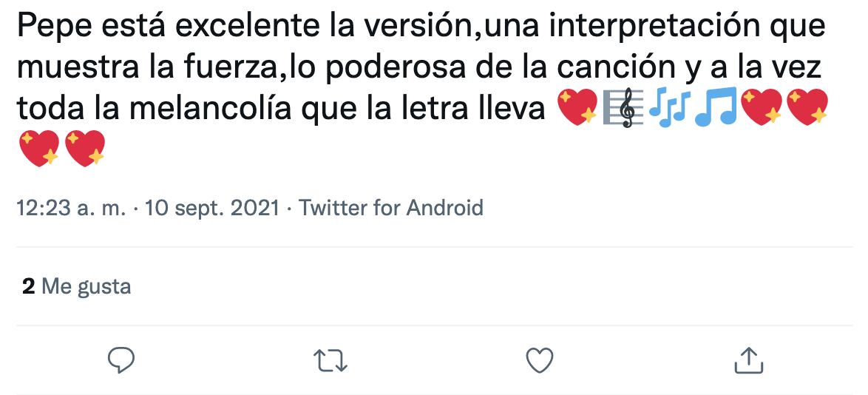View who liked via Me gusta label
Viewport: 868px width, 395px height.
(87, 286)
